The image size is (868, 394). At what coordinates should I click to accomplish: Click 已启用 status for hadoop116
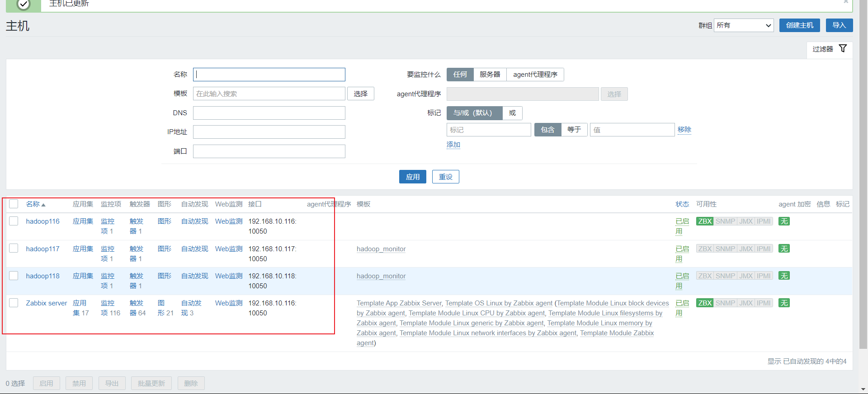682,226
